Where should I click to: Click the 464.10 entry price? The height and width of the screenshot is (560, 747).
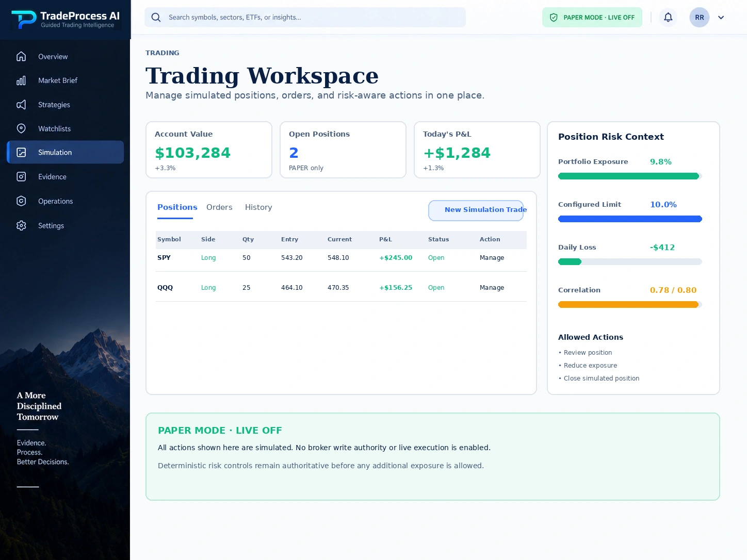tap(292, 288)
